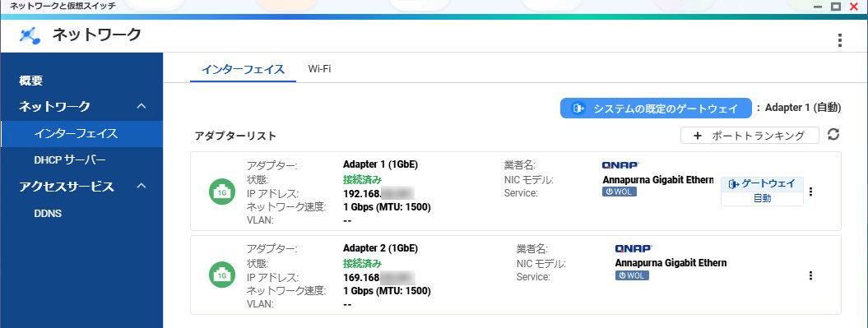Click the ゲートウェイ 自動 badge on Adapter 1
The width and height of the screenshot is (868, 328).
point(762,192)
